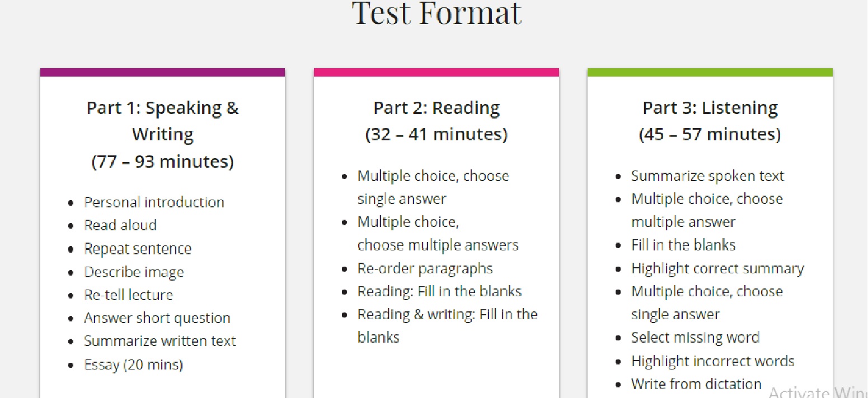
Task: Select Re-order paragraphs in Reading card
Action: coord(425,268)
